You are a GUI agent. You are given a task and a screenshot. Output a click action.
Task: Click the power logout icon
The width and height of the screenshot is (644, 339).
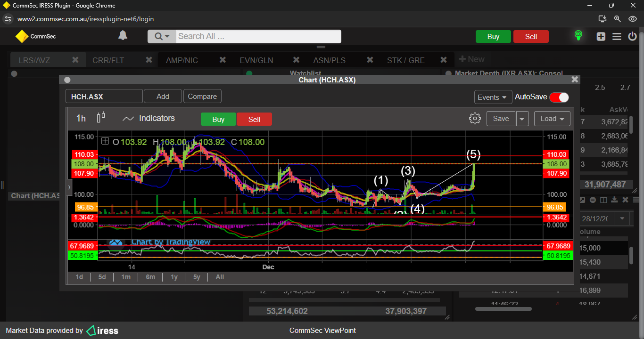632,36
